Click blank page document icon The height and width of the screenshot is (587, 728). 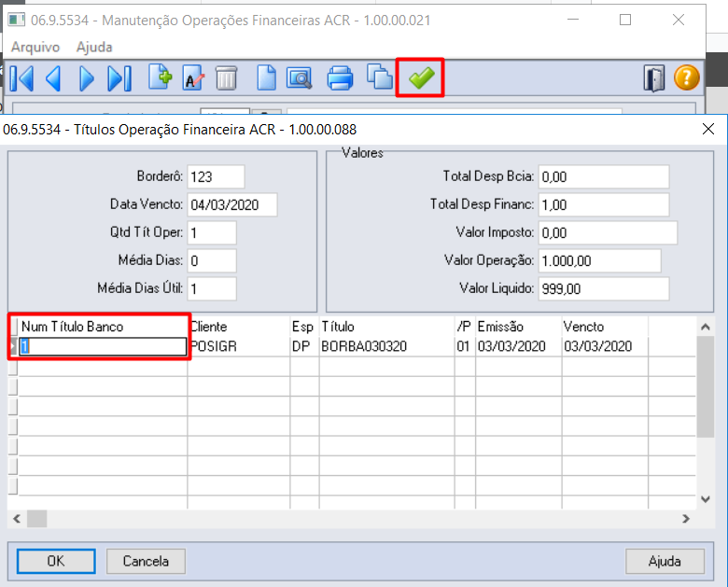pos(267,77)
